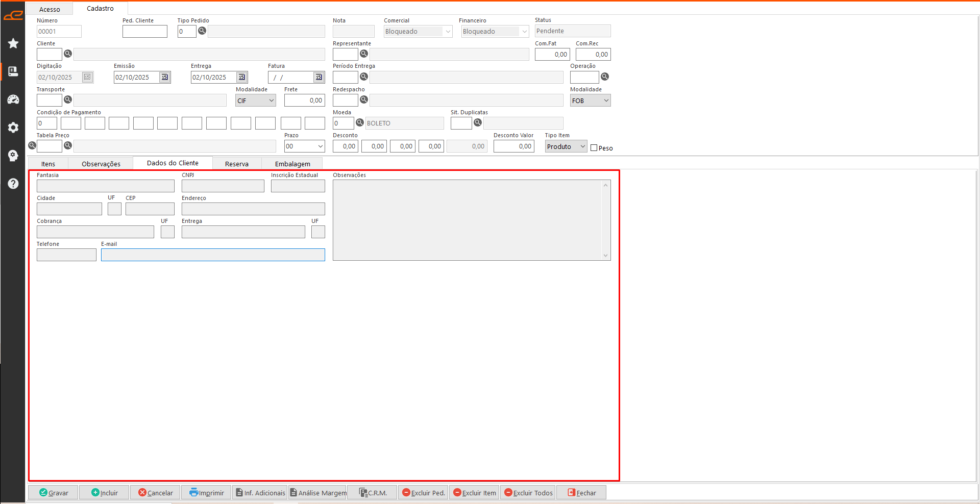Screen dimensions: 980x504
Task: Open the Acesso top tab
Action: click(x=50, y=9)
